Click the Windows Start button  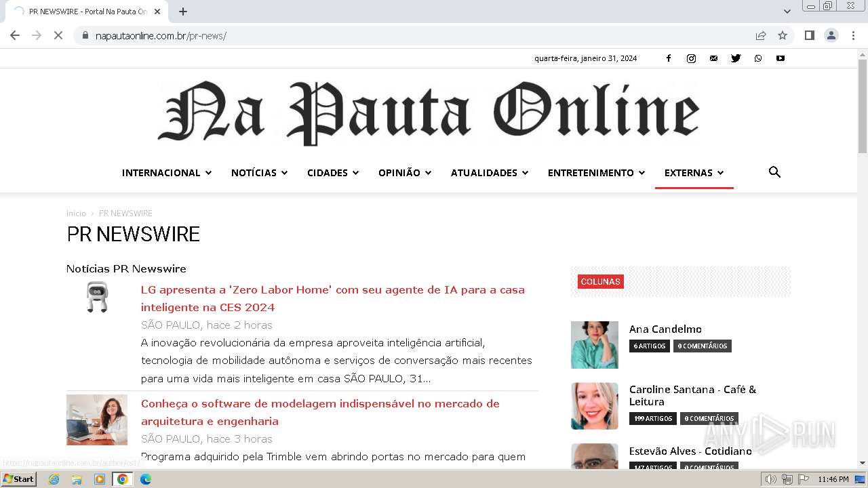[x=19, y=479]
